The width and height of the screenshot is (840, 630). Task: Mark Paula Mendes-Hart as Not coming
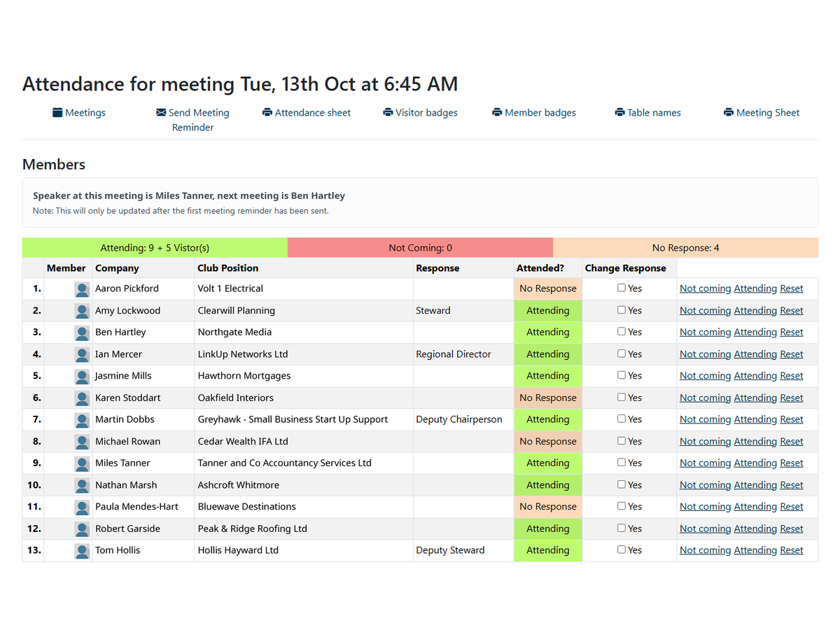pos(705,507)
